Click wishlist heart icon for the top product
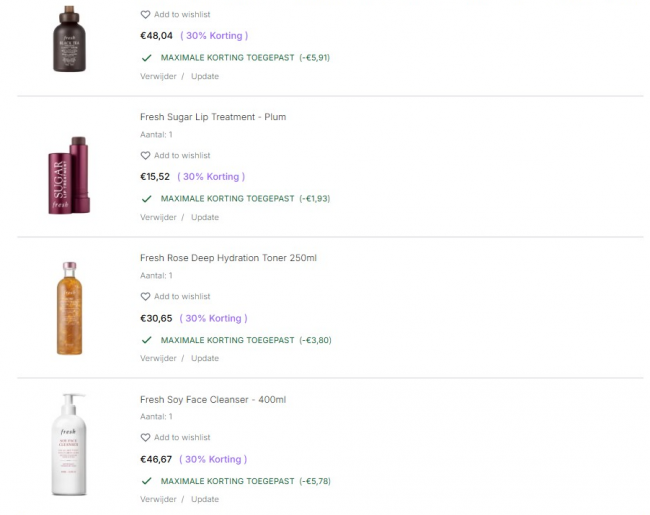This screenshot has height=515, width=650. 145,15
